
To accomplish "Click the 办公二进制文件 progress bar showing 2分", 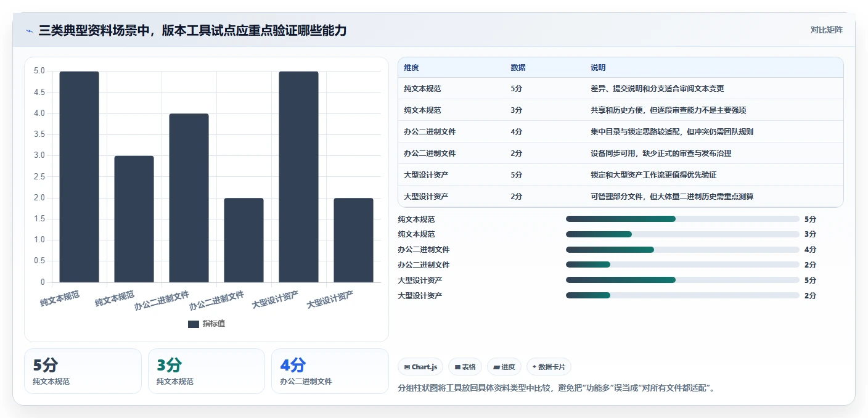I will pos(682,265).
